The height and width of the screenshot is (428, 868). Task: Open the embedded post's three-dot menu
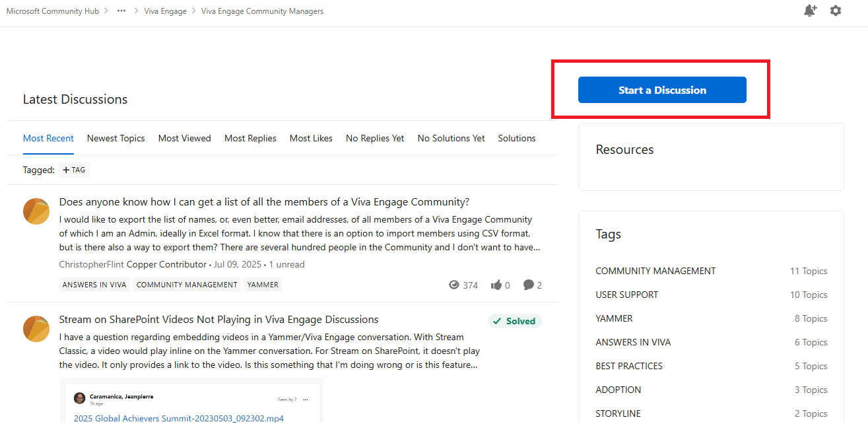pyautogui.click(x=305, y=400)
